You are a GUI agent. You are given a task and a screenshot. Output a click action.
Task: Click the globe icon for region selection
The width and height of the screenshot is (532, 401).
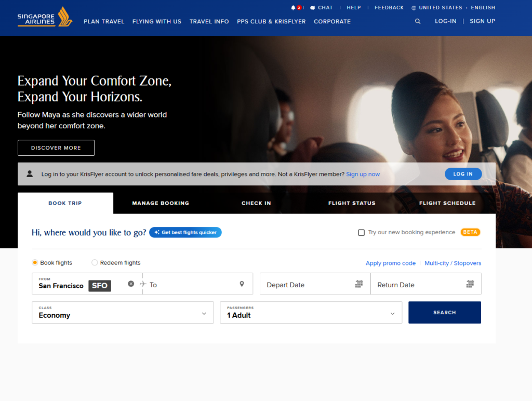pos(414,8)
